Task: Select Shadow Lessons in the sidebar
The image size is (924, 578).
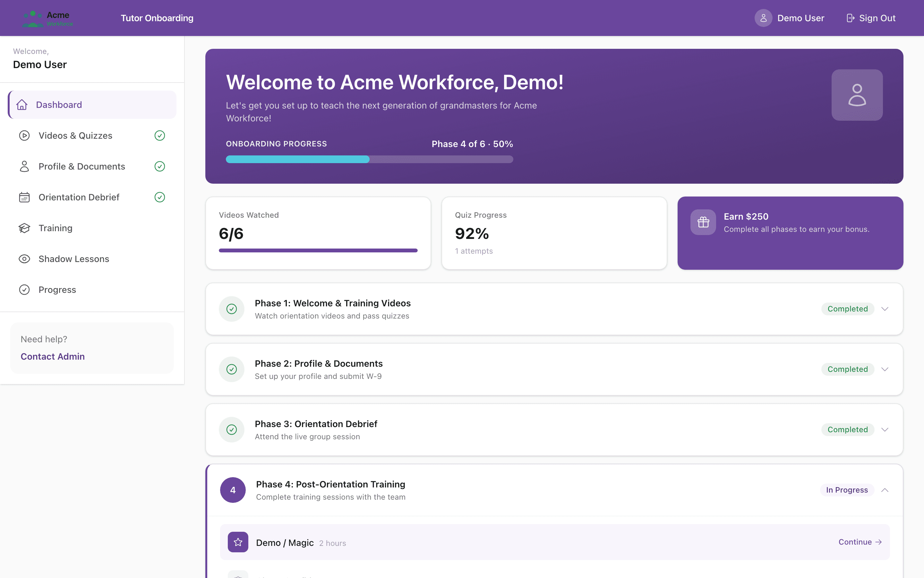Action: point(92,259)
